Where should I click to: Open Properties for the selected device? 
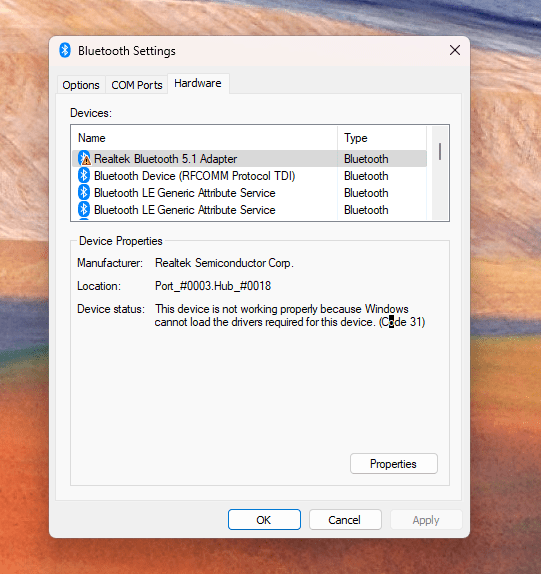pyautogui.click(x=393, y=463)
